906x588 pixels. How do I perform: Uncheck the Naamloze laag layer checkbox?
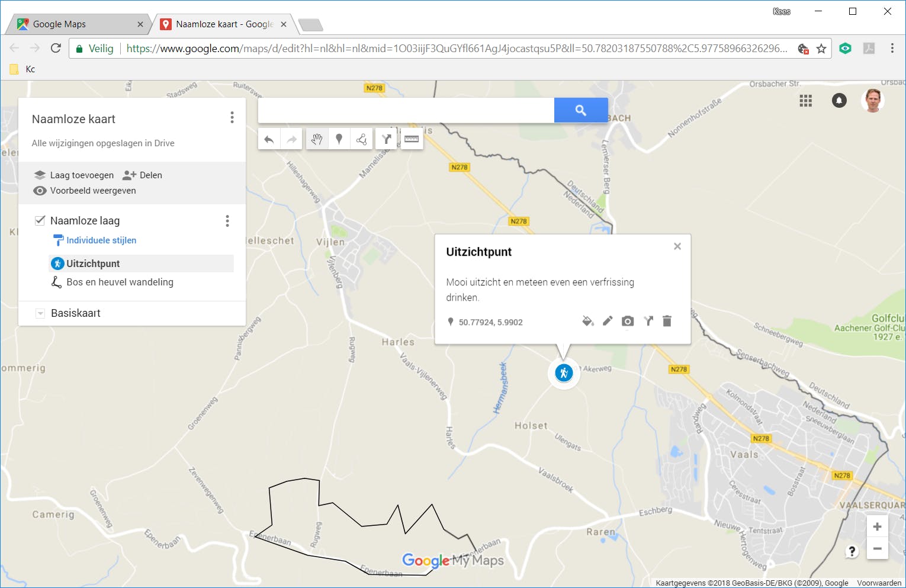pos(40,220)
